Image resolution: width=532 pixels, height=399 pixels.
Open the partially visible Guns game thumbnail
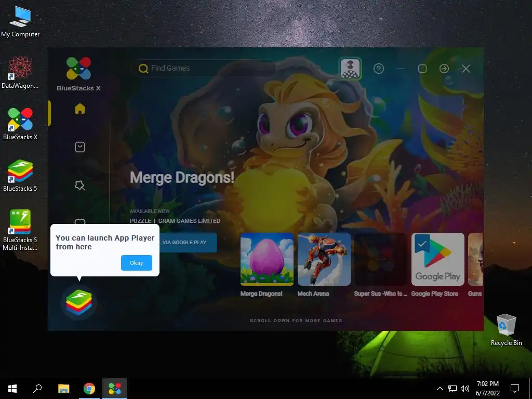475,259
